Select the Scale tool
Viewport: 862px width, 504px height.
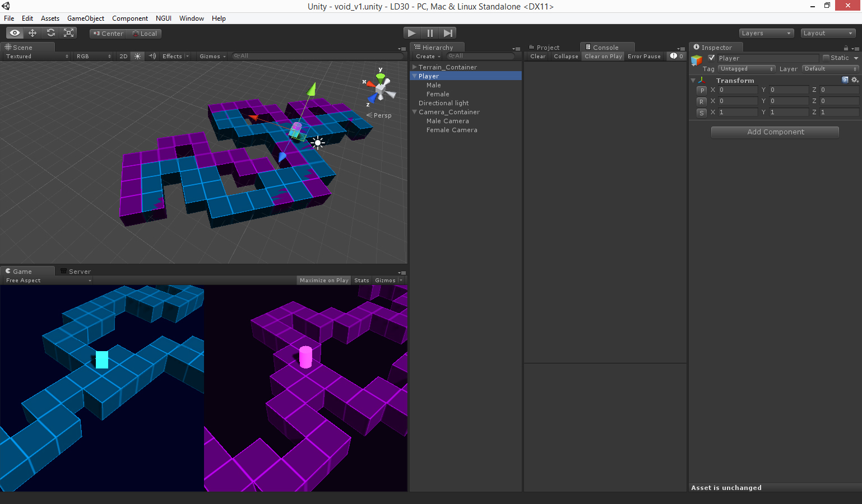pos(69,33)
